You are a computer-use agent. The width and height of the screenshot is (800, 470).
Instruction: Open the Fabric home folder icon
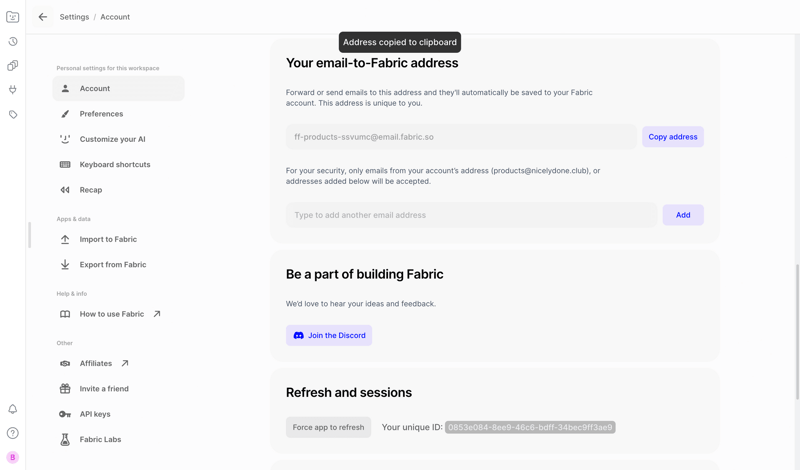click(13, 17)
